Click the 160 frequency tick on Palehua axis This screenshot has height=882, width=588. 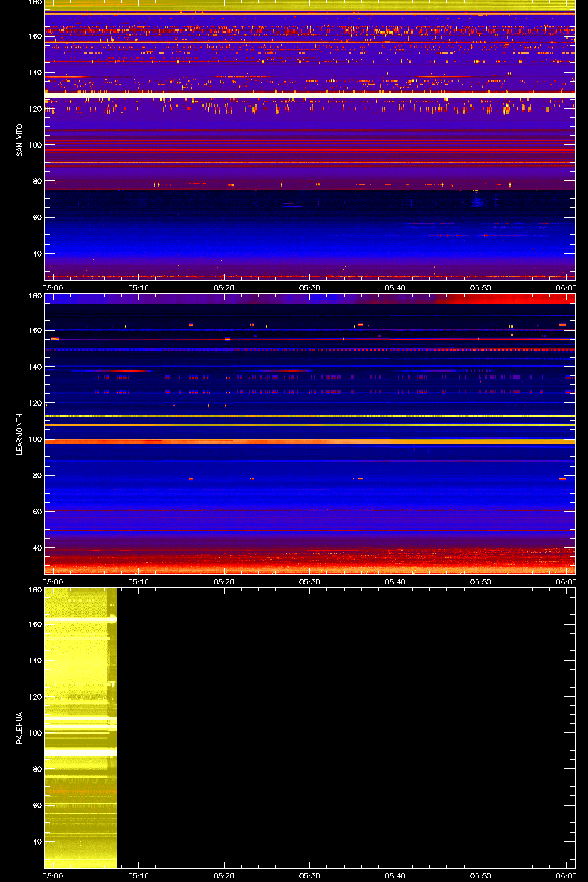[35, 625]
